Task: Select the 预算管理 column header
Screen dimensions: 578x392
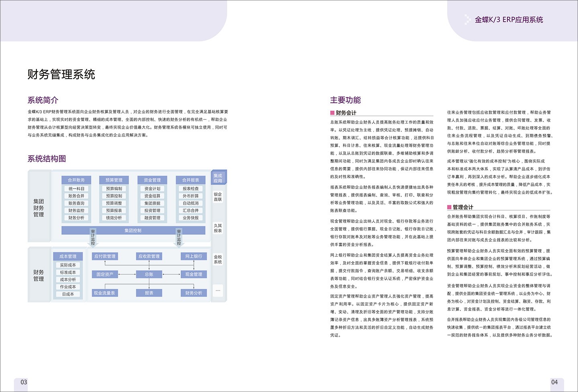Action: [x=114, y=180]
